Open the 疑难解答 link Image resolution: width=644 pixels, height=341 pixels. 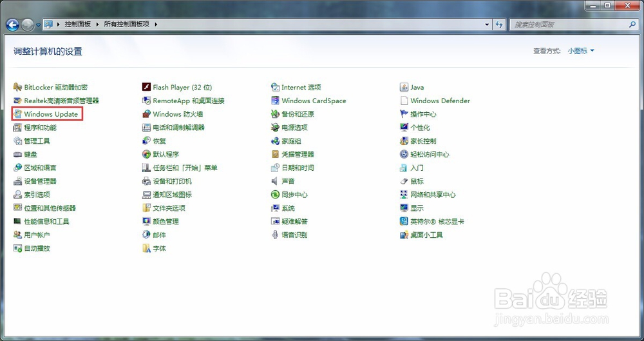pyautogui.click(x=294, y=221)
